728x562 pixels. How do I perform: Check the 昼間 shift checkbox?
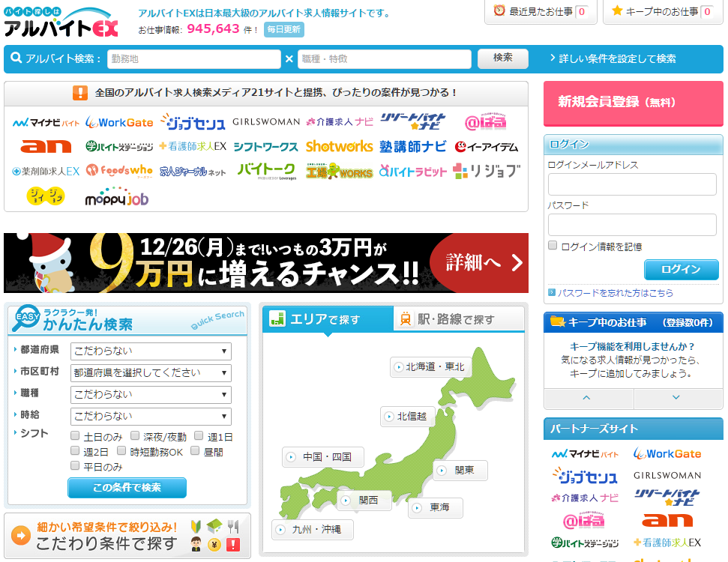[195, 450]
